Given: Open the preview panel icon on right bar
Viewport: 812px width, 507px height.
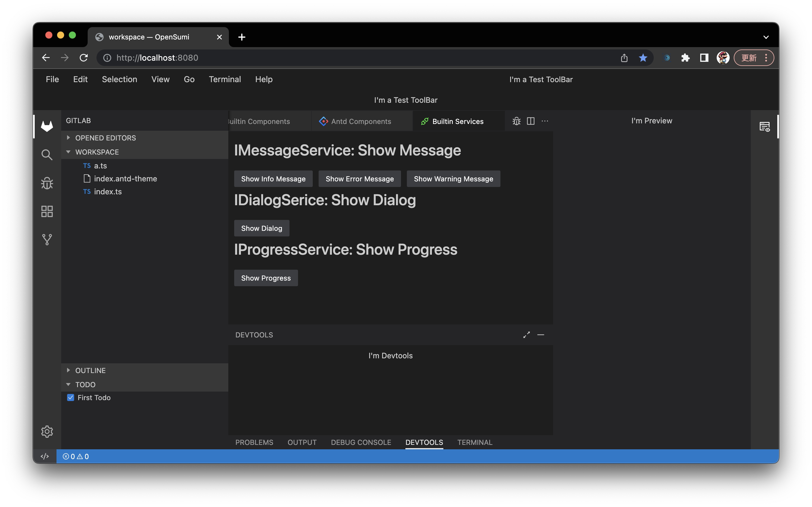Looking at the screenshot, I should point(764,126).
